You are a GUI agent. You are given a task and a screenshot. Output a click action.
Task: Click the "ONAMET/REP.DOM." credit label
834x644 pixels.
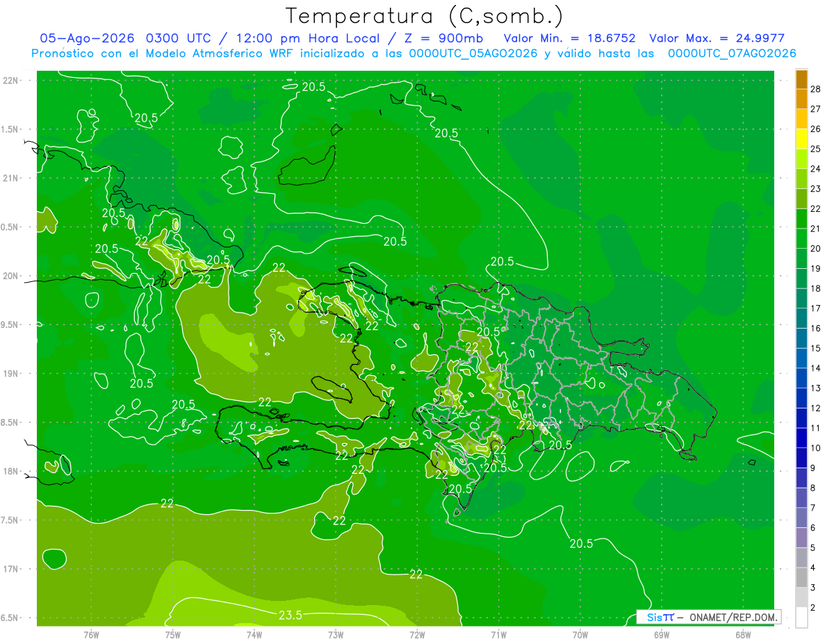point(735,617)
